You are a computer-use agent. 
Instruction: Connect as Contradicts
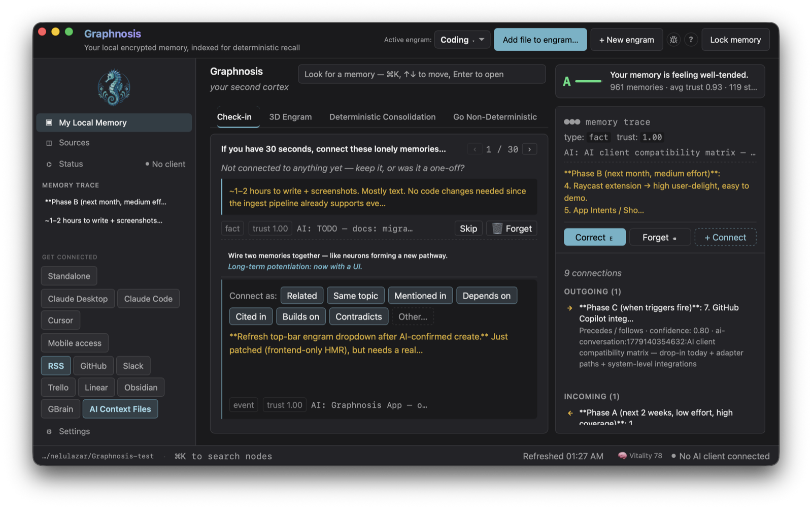pyautogui.click(x=359, y=316)
